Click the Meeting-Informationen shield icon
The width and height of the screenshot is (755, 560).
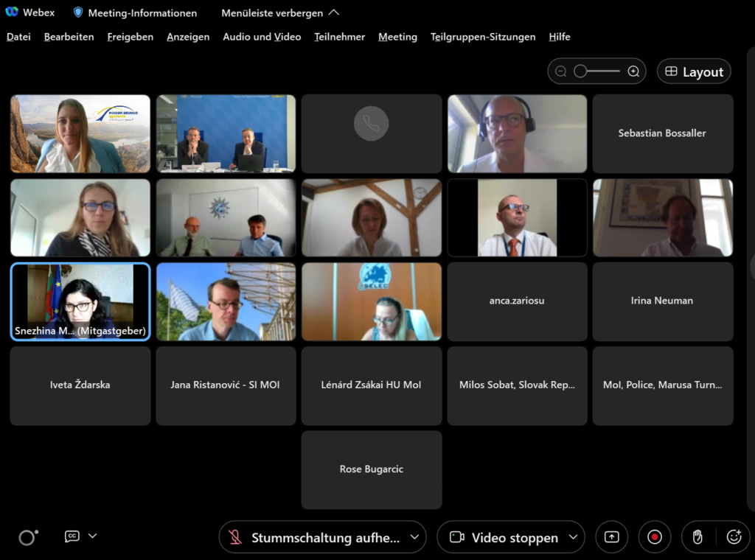(x=78, y=13)
